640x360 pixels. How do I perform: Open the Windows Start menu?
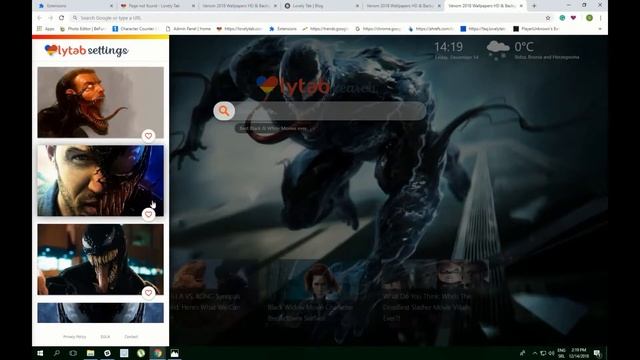(40, 353)
